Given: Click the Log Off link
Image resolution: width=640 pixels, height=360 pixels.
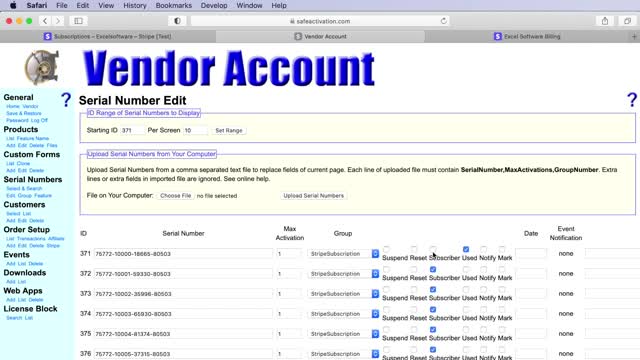Looking at the screenshot, I should click(x=39, y=120).
